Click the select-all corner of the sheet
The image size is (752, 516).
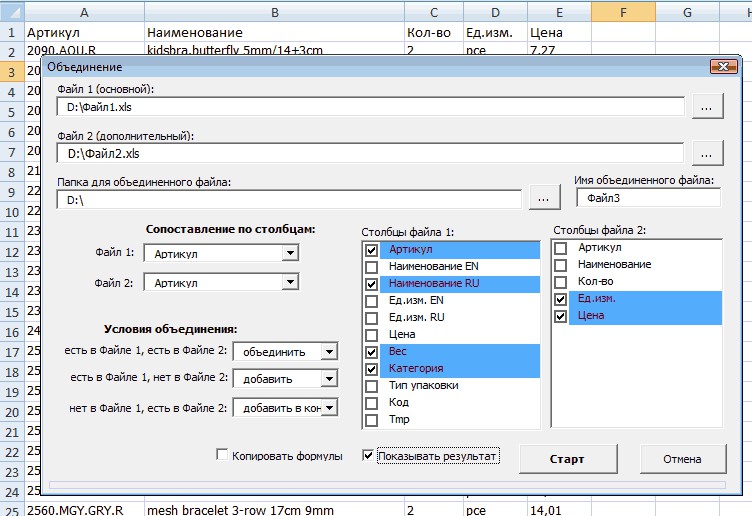coord(12,12)
